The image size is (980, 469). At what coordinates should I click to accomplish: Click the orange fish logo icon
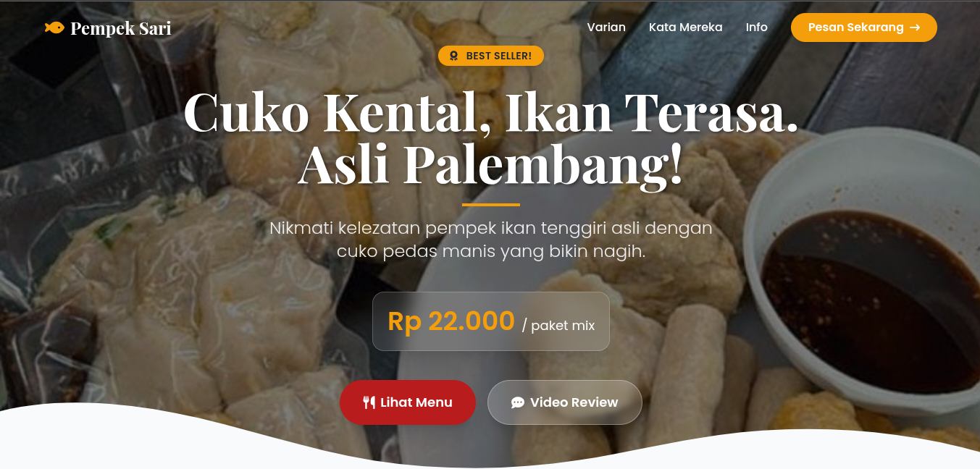point(54,28)
